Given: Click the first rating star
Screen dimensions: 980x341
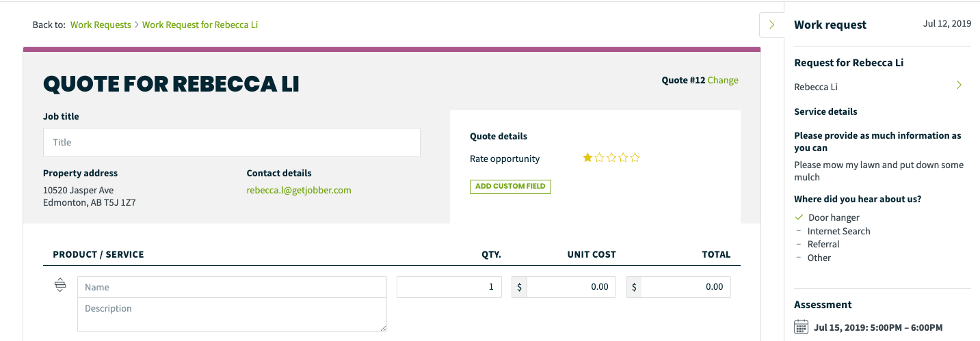Looking at the screenshot, I should 587,158.
